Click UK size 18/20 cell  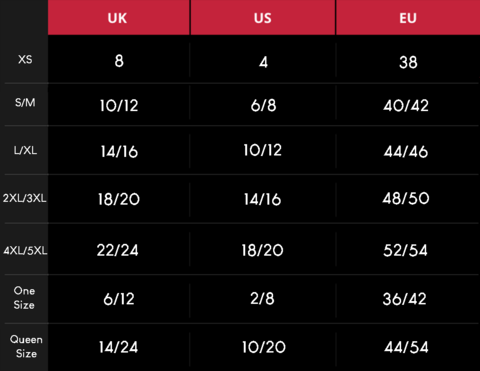pos(119,199)
